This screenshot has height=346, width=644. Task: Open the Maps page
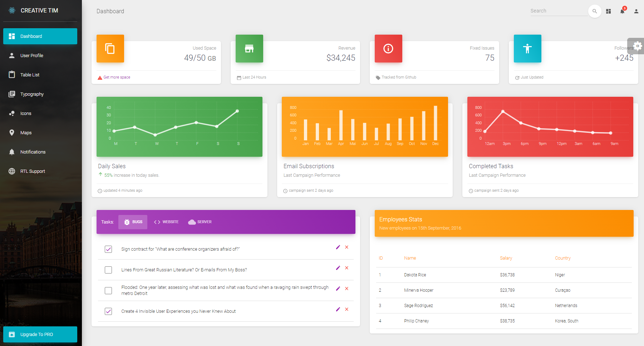click(x=40, y=132)
